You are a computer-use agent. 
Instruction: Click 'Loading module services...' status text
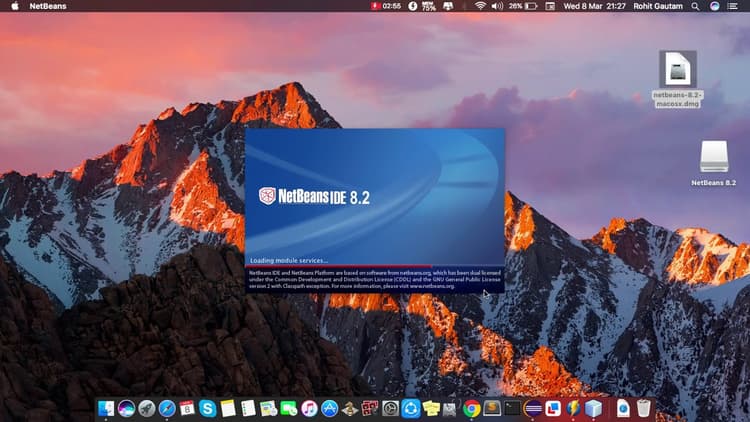point(289,260)
